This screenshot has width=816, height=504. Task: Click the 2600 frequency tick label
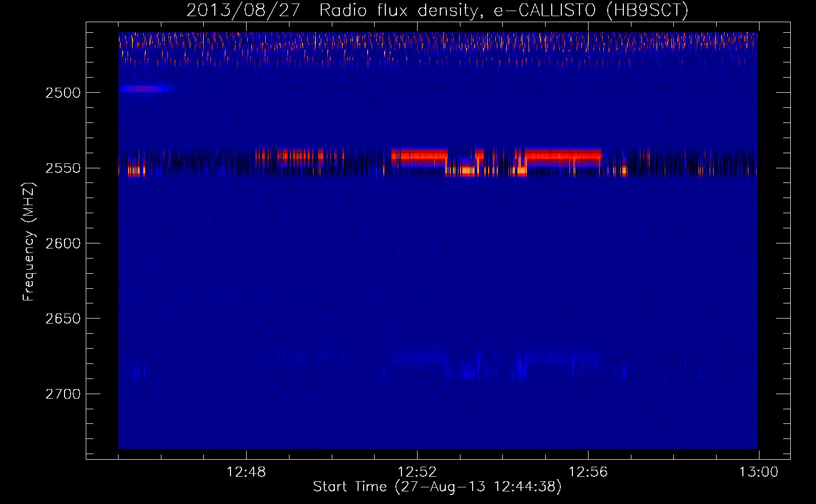pos(63,243)
